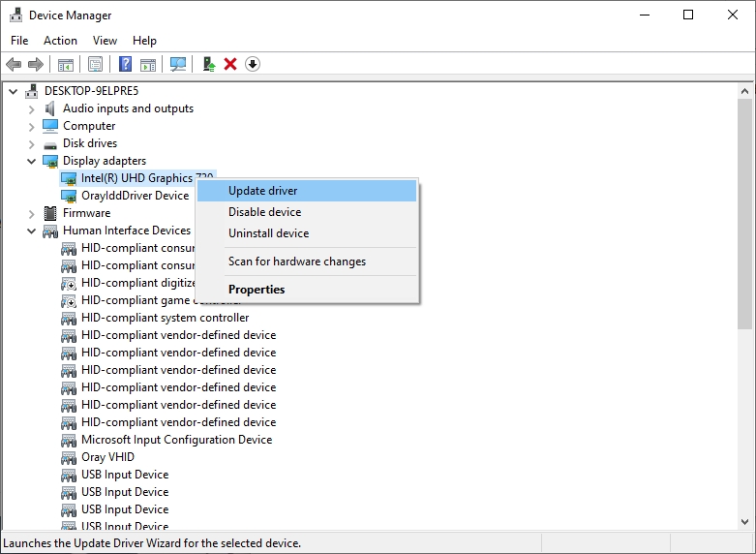Click the Display adapters category icon
Image resolution: width=756 pixels, height=554 pixels.
click(x=50, y=161)
